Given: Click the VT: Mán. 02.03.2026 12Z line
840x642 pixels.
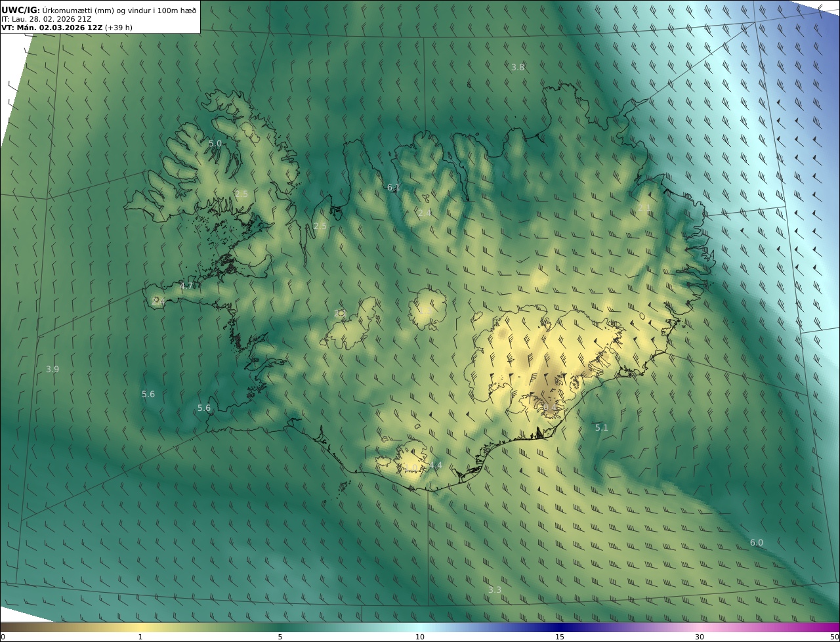Looking at the screenshot, I should (67, 28).
